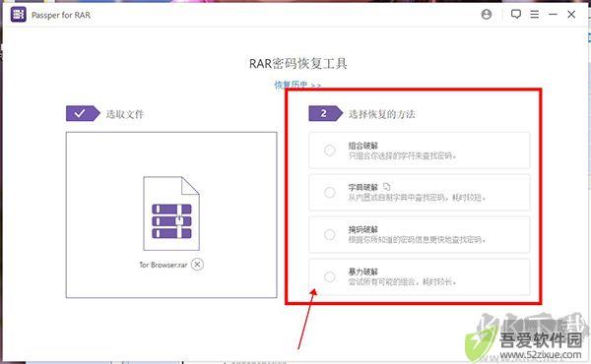The height and width of the screenshot is (364, 591).
Task: Click the 选取文件 heading
Action: tap(125, 114)
